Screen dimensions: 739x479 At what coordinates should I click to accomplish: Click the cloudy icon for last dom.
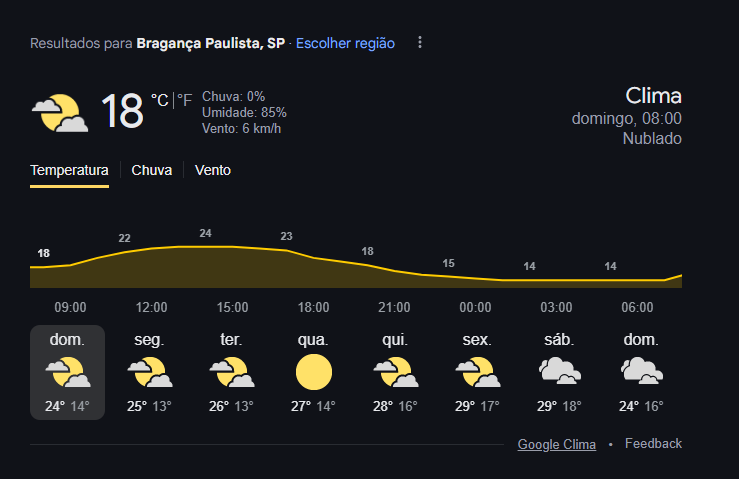[x=641, y=371]
